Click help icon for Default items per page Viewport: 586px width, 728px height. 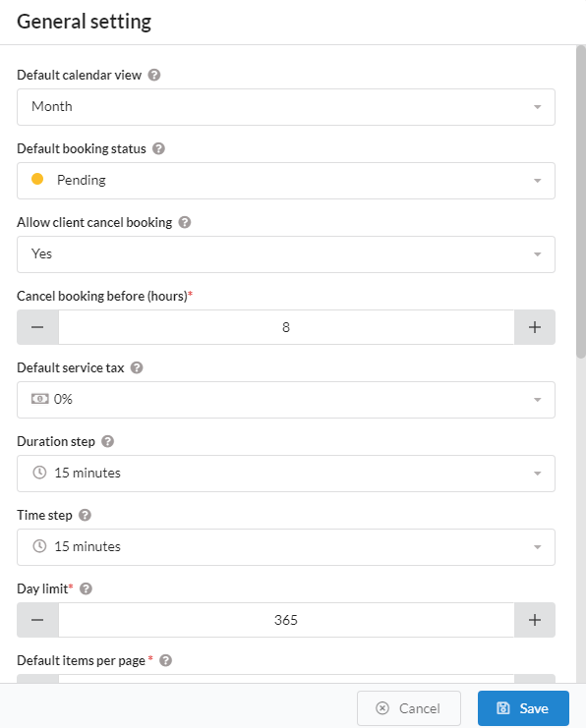coord(165,660)
